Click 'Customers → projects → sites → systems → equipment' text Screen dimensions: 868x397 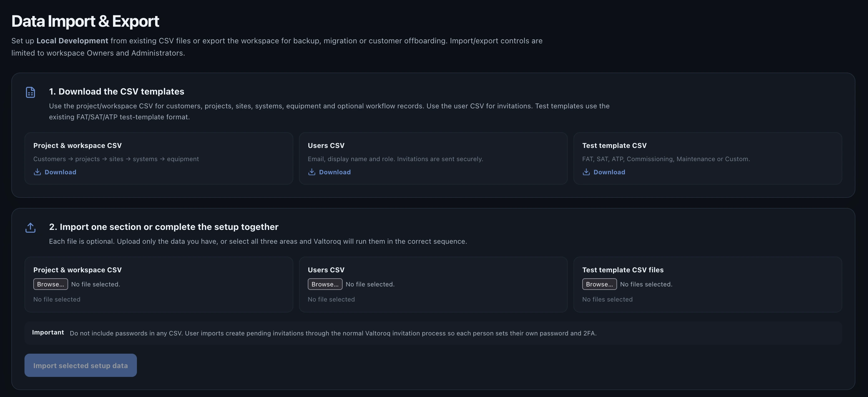point(116,159)
